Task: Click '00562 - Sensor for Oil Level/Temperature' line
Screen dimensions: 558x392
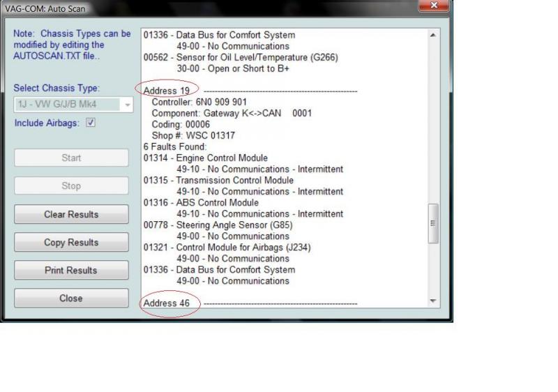Action: tap(241, 57)
